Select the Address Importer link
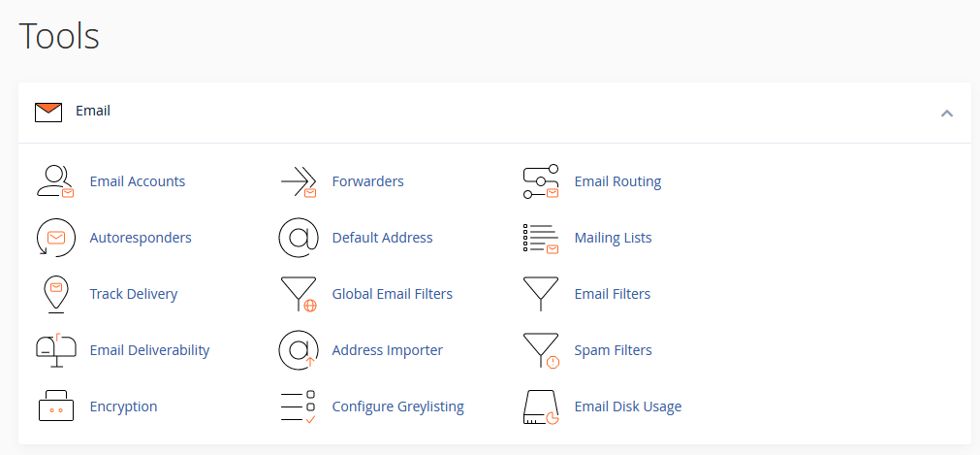The width and height of the screenshot is (980, 455). coord(388,350)
